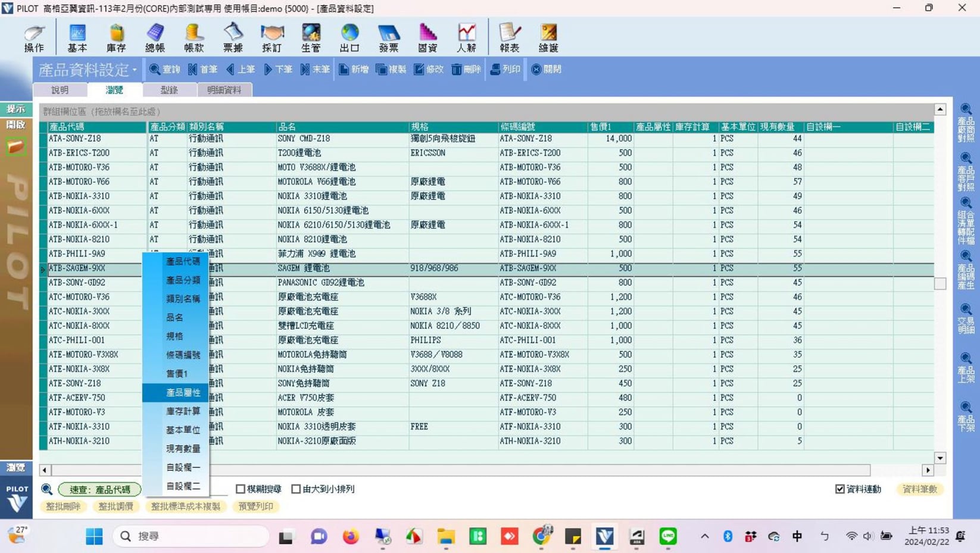980x553 pixels.
Task: Switch to the 明細資料 tab
Action: (x=224, y=90)
